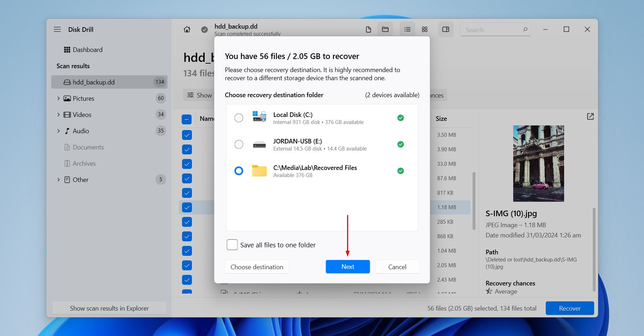Viewport: 644px width, 336px height.
Task: Select Local Disk (C:) radio button
Action: click(239, 118)
